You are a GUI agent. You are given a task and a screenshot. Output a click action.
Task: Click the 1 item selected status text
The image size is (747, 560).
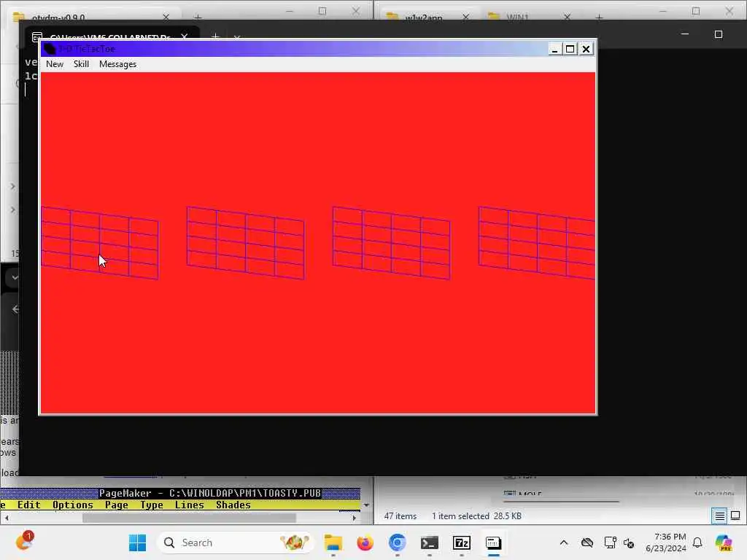click(476, 516)
